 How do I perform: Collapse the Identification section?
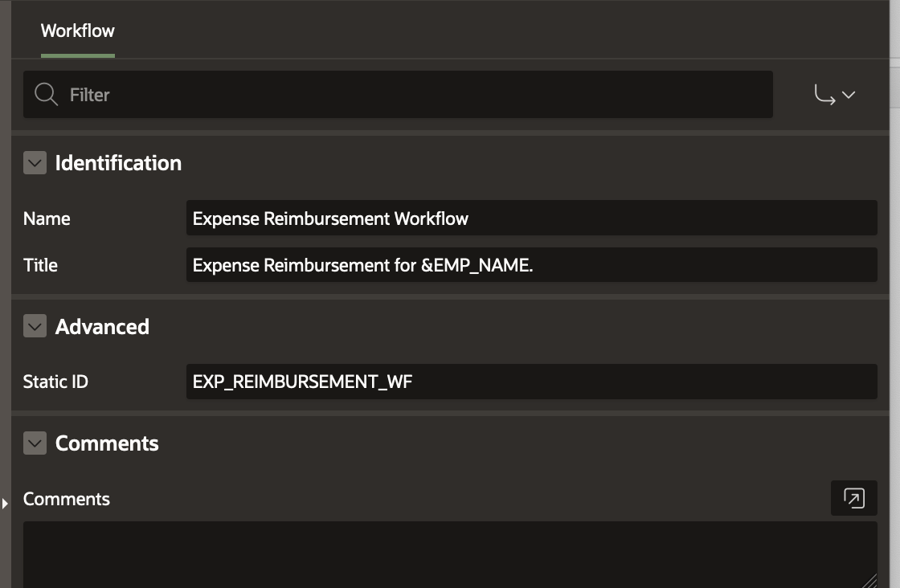(35, 163)
